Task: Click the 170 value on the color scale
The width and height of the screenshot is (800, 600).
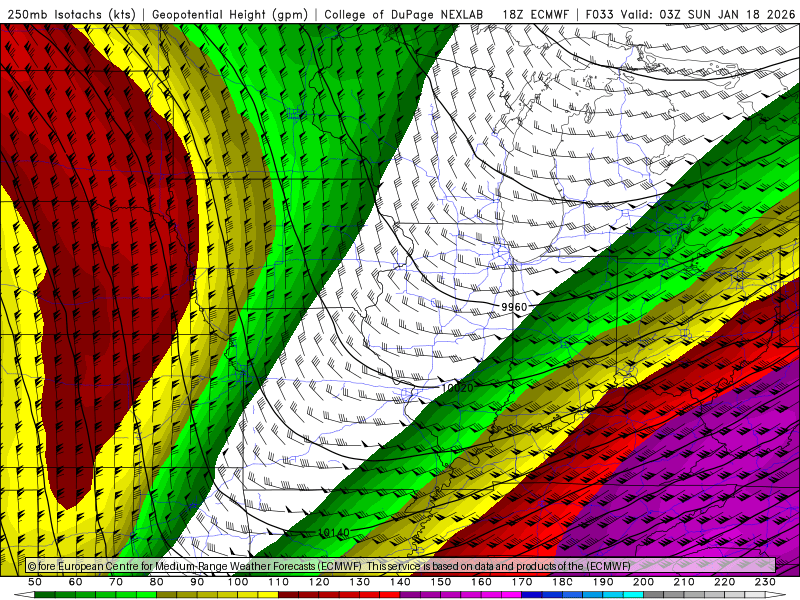Action: (x=522, y=582)
